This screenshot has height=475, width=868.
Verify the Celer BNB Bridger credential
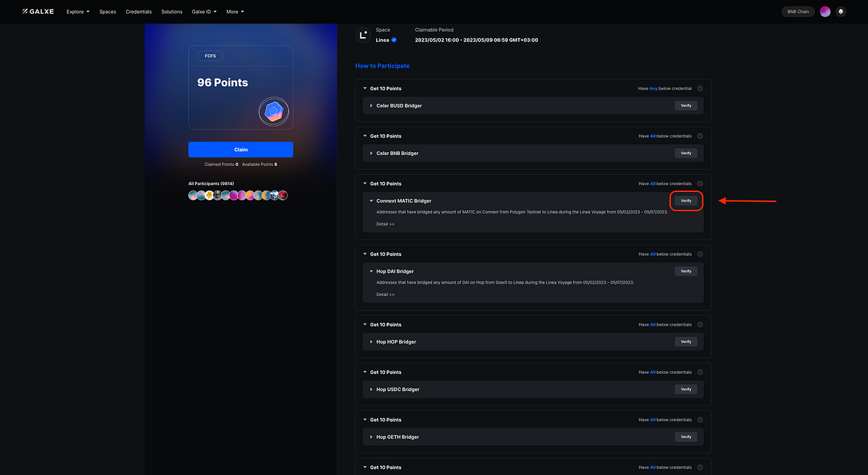point(686,154)
